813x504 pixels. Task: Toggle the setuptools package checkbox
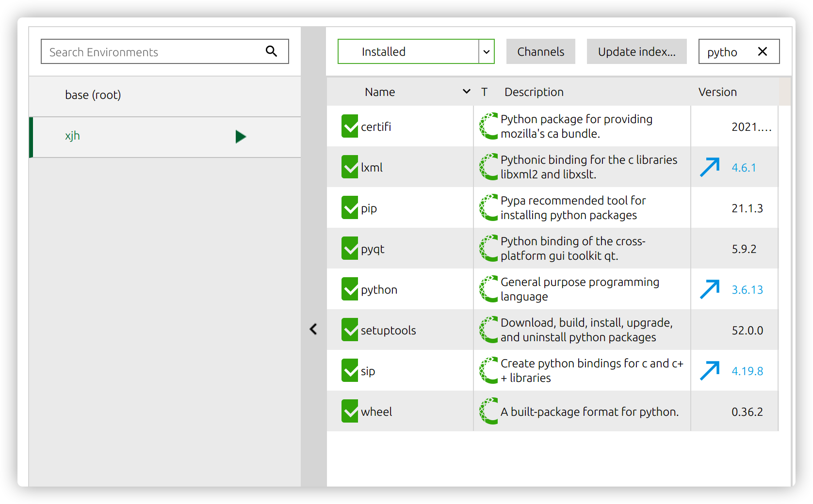(x=350, y=330)
